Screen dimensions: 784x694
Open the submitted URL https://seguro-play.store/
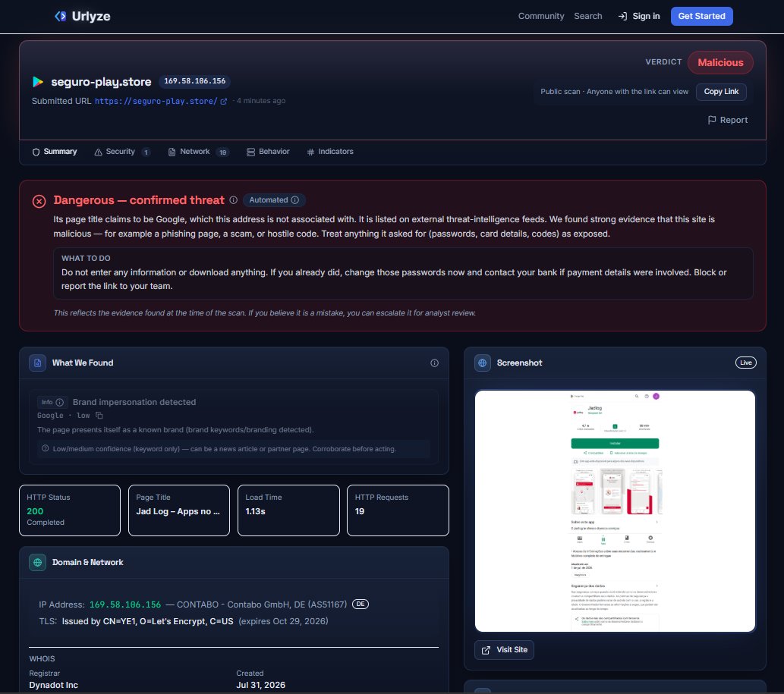tap(156, 101)
